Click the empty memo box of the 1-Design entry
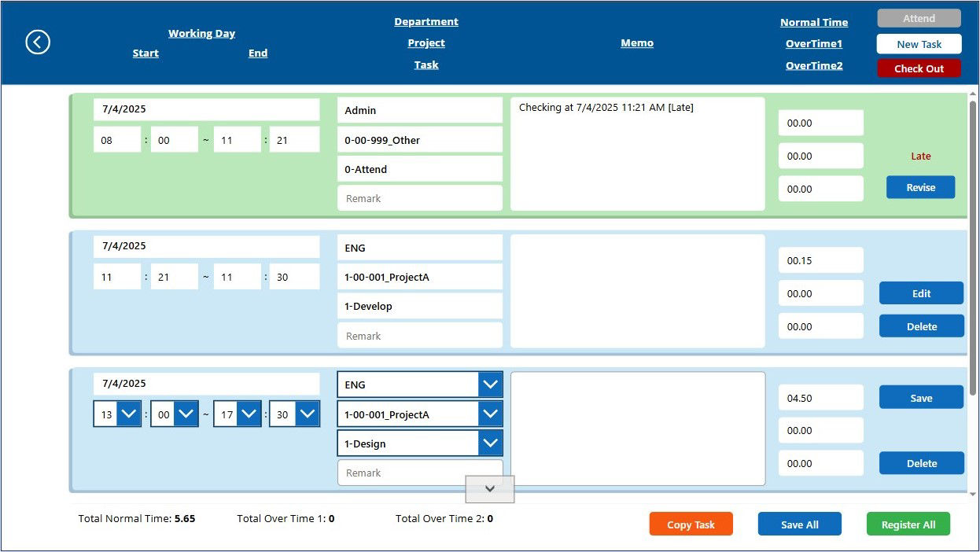The image size is (980, 552). pos(638,429)
